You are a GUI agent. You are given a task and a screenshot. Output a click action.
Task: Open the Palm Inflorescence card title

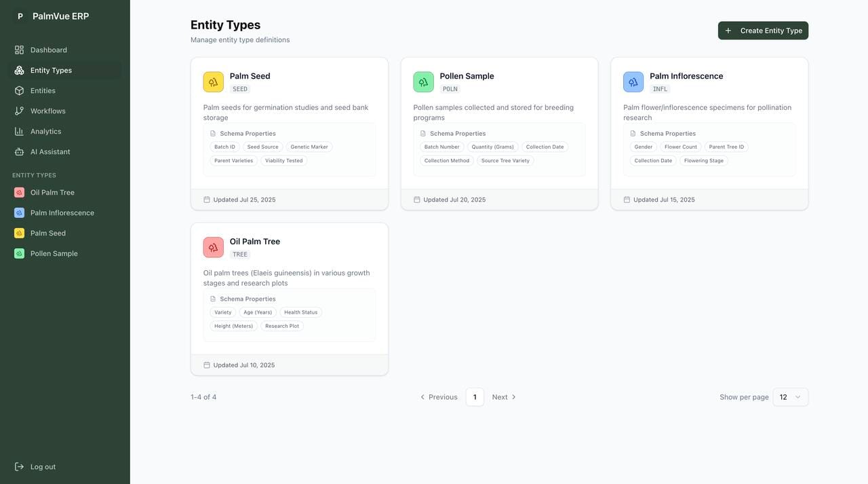pos(686,76)
